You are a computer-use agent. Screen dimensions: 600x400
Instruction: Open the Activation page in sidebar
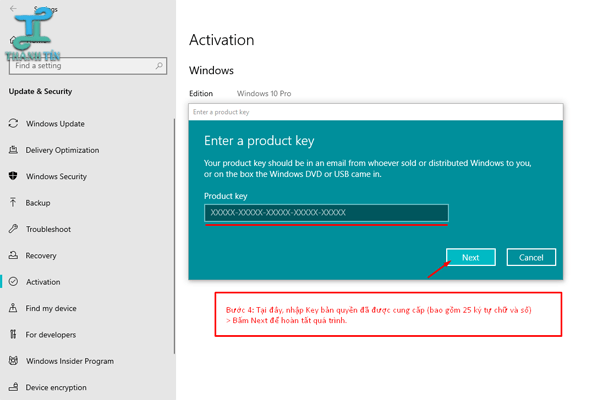(43, 282)
